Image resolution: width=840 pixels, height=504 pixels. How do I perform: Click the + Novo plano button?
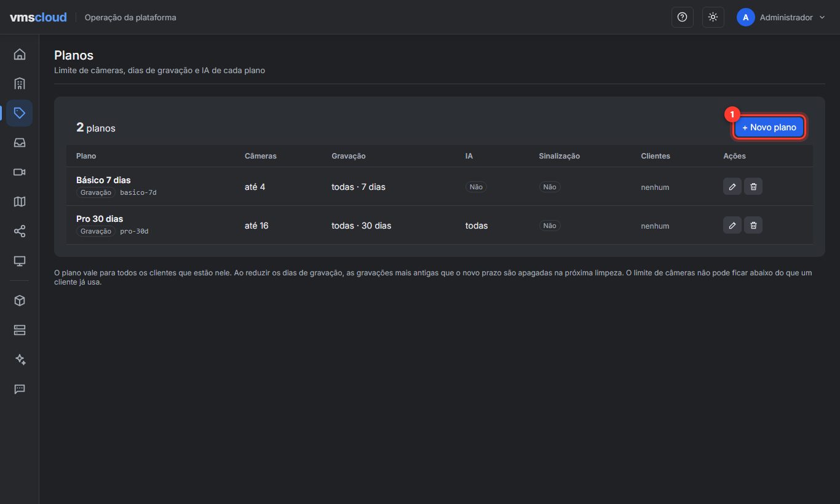[769, 127]
